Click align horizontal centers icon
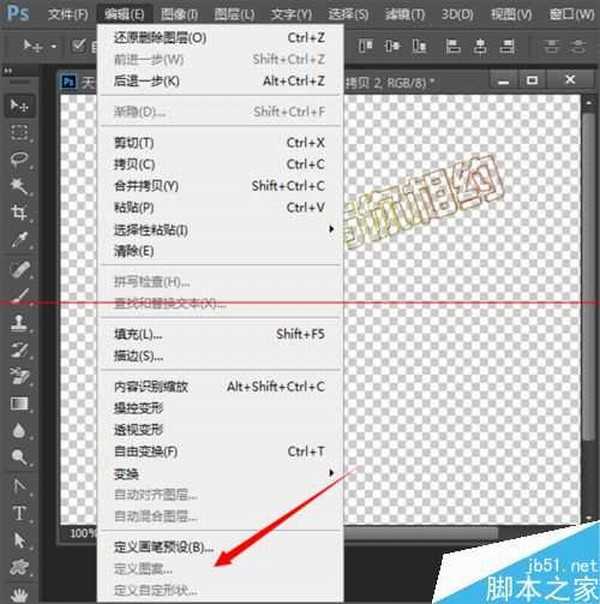Screen dimensions: 600x604 click(x=480, y=46)
